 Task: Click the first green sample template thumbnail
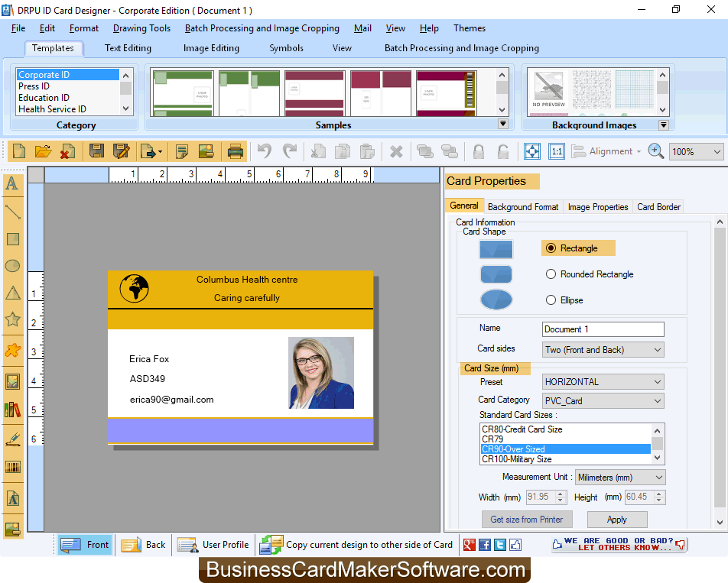[183, 93]
